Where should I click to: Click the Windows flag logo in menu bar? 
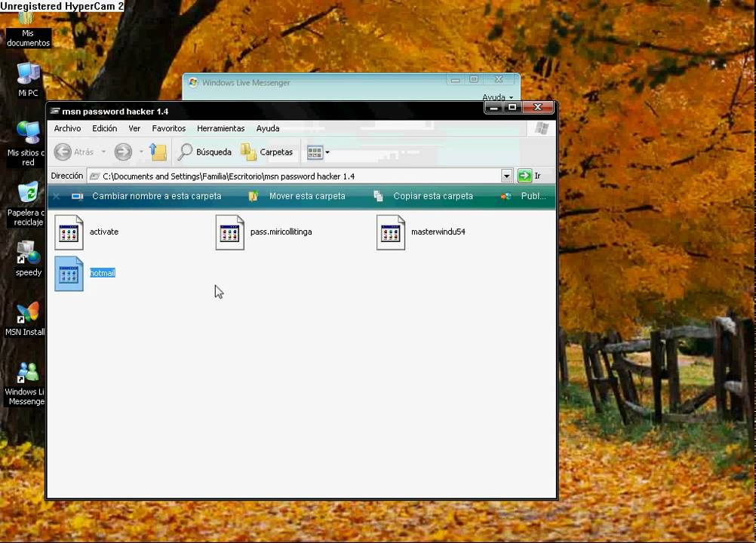(542, 128)
